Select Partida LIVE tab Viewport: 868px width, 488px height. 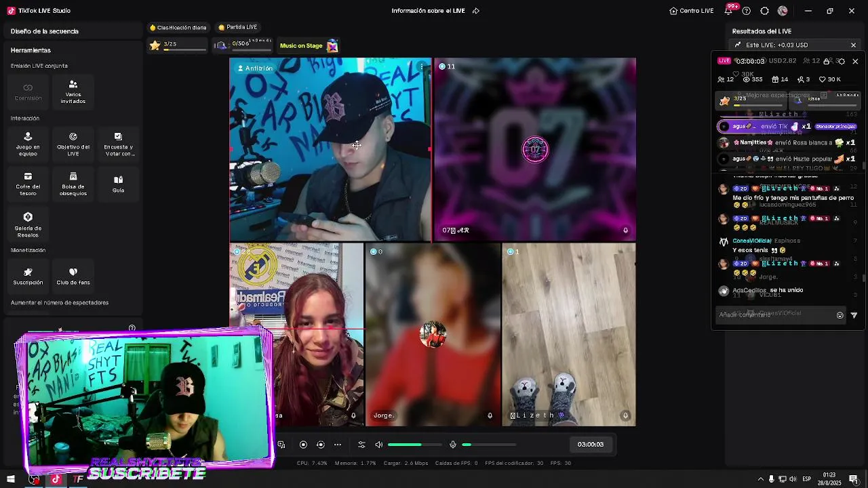tap(238, 27)
